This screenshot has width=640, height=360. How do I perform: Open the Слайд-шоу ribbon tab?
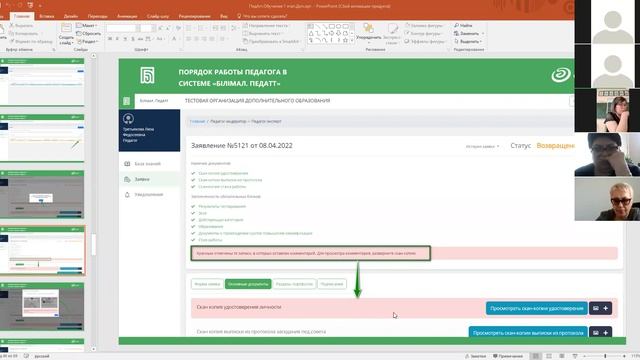pyautogui.click(x=158, y=16)
